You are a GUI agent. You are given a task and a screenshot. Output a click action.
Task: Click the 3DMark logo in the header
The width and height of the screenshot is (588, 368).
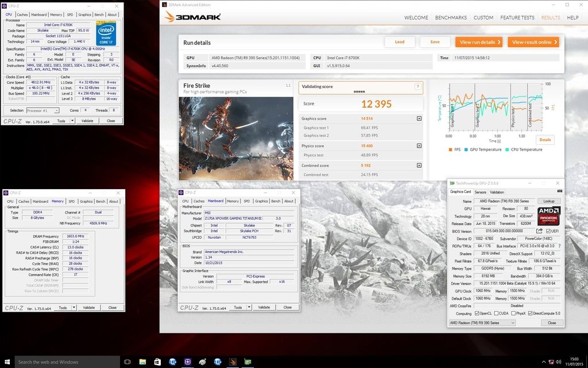click(193, 17)
